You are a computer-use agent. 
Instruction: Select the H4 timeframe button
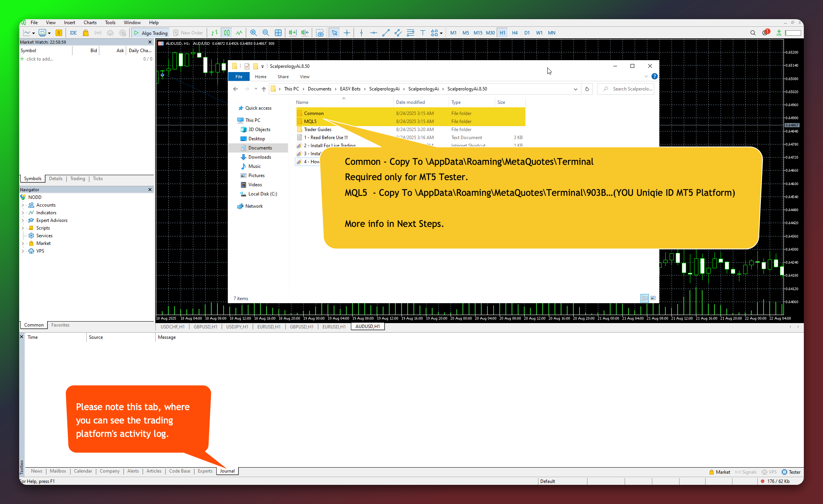tap(515, 33)
